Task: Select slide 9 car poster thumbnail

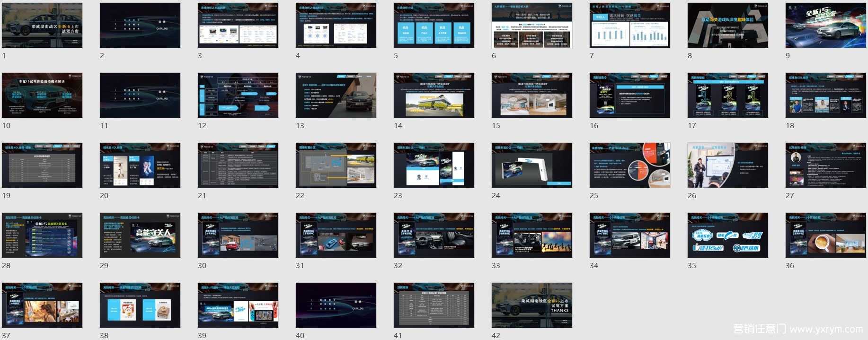Action: click(826, 25)
